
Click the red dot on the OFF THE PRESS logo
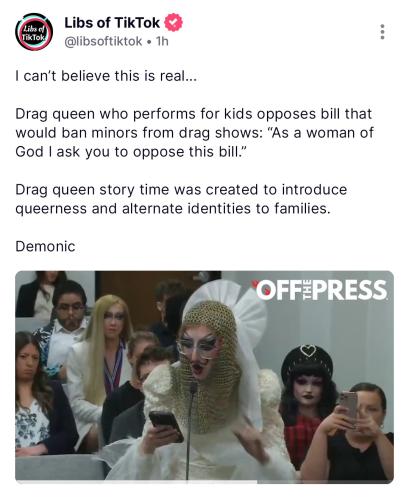click(x=256, y=284)
